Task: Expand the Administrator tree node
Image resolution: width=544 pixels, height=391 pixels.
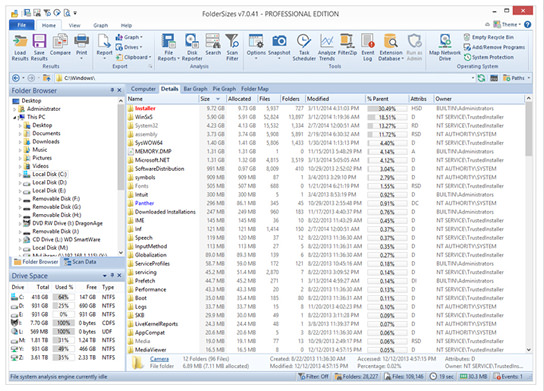Action: pyautogui.click(x=15, y=109)
